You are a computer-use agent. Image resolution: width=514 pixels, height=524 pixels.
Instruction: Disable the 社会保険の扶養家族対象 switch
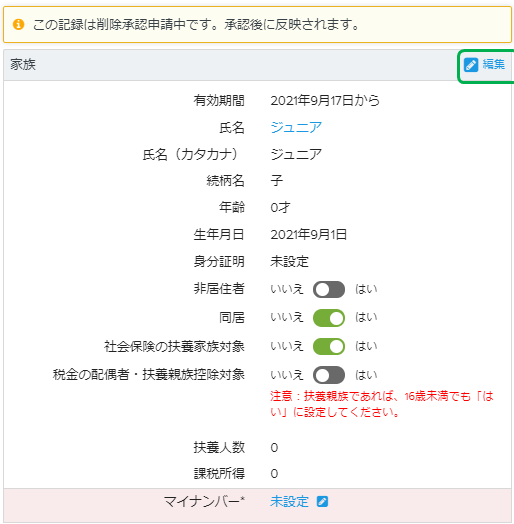(329, 347)
